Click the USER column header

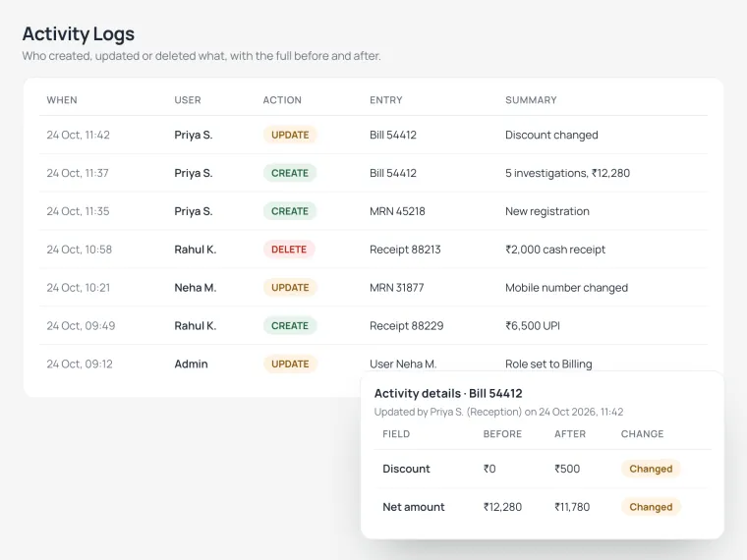[x=188, y=100]
